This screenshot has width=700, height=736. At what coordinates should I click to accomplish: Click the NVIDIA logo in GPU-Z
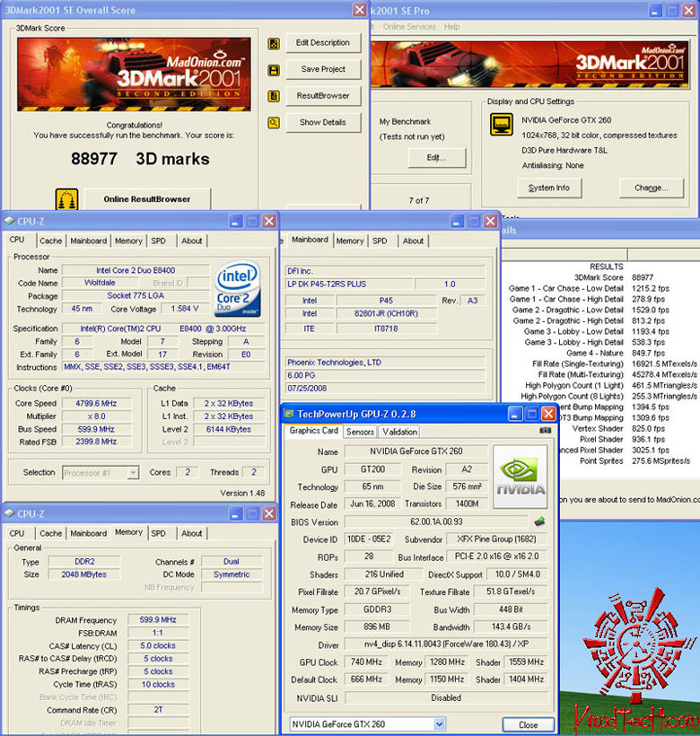coord(521,477)
